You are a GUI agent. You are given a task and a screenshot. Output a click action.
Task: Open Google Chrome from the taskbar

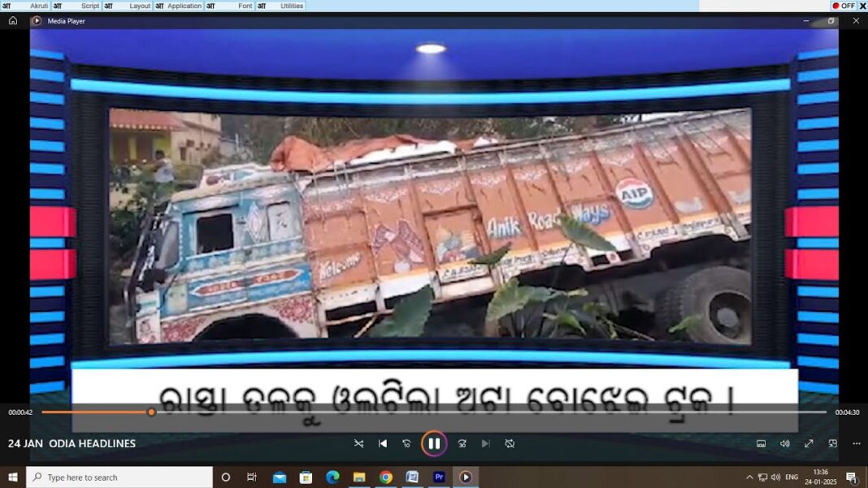[x=386, y=477]
